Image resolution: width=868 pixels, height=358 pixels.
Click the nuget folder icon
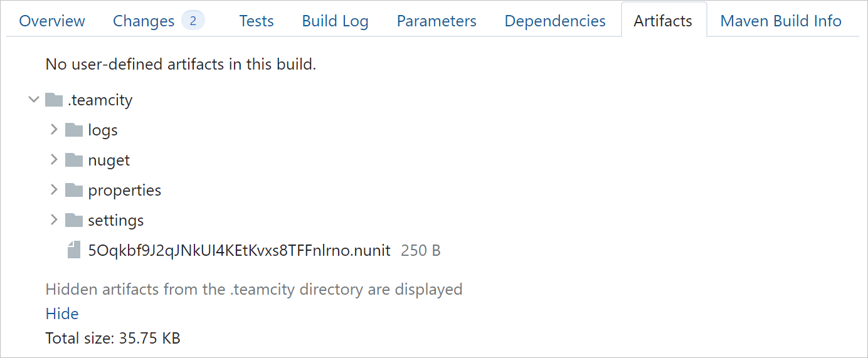tap(74, 161)
